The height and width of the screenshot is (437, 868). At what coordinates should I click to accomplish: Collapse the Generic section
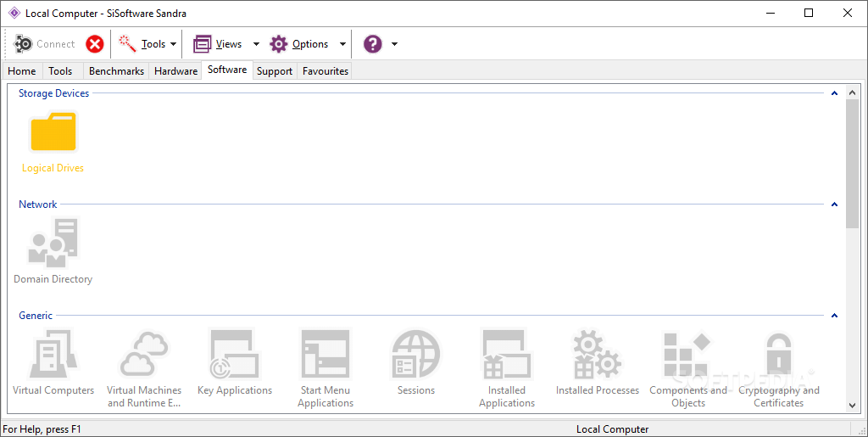point(834,315)
